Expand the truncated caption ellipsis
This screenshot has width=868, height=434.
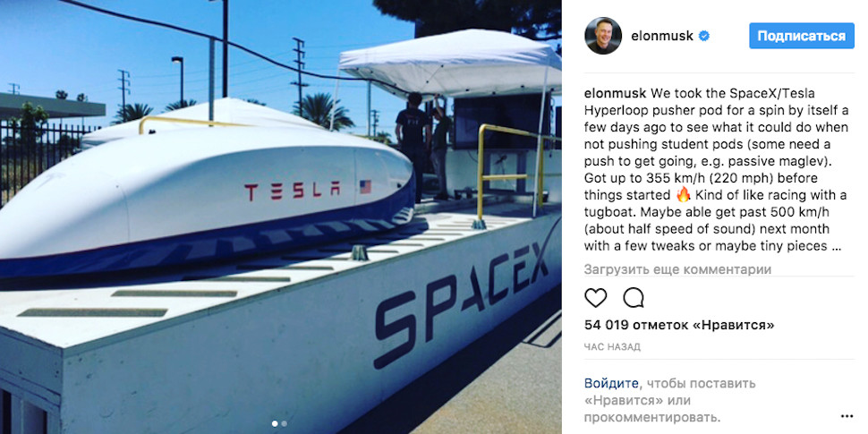[837, 246]
